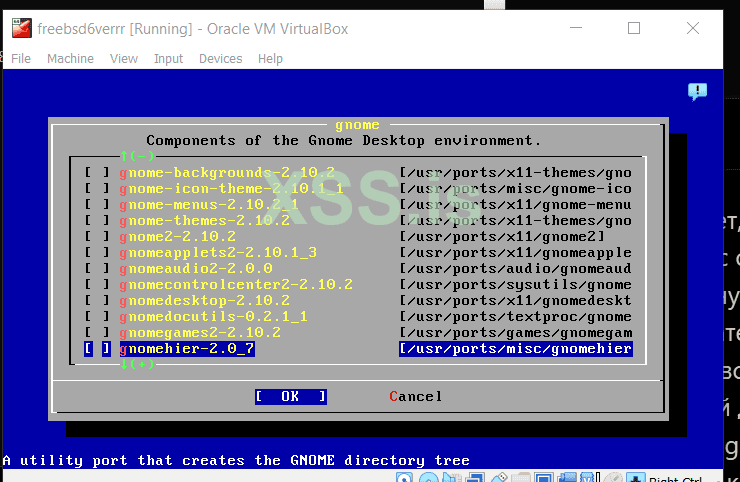Select the gnome-backgrounds-2.10.2 package name
The image size is (740, 482).
(x=227, y=172)
